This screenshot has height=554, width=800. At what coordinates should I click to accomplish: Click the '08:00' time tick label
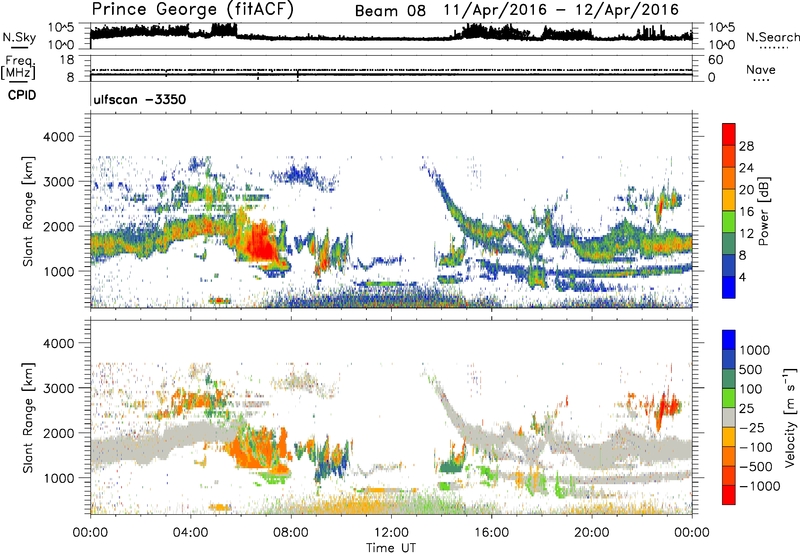(291, 533)
